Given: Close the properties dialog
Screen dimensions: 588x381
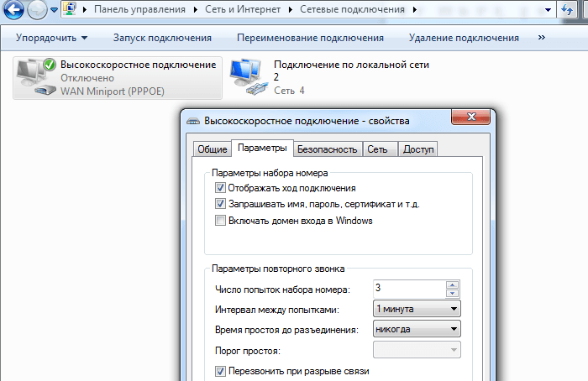Looking at the screenshot, I should 471,117.
